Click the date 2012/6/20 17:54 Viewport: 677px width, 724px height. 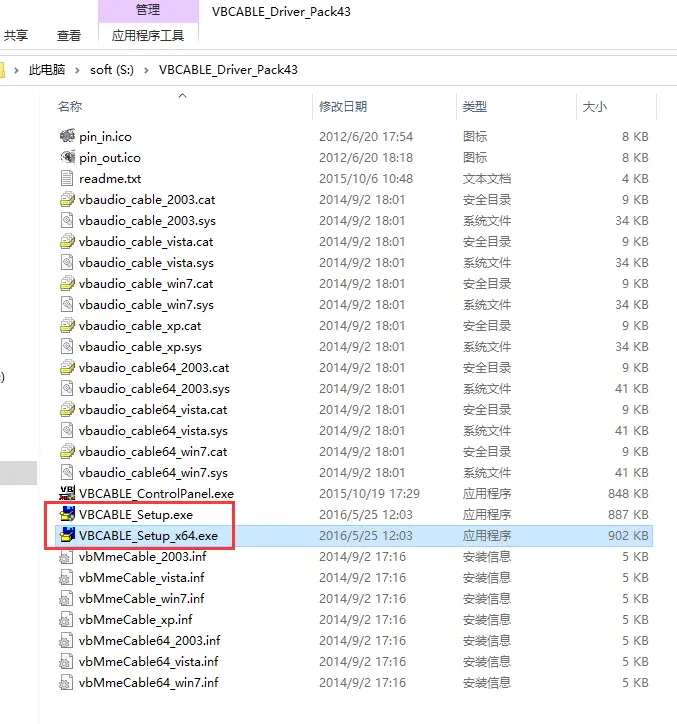coord(366,137)
